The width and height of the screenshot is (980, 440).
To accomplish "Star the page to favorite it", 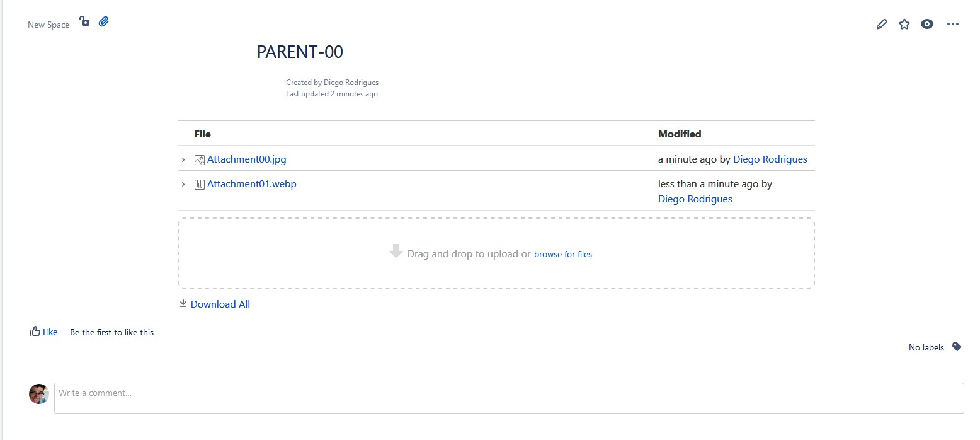I will pos(904,23).
